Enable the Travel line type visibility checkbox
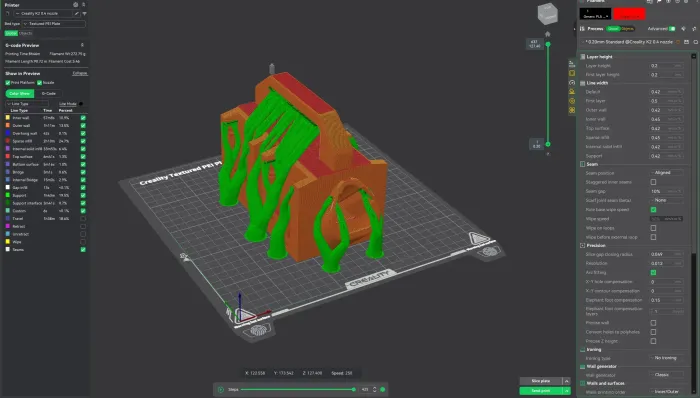 (83, 219)
